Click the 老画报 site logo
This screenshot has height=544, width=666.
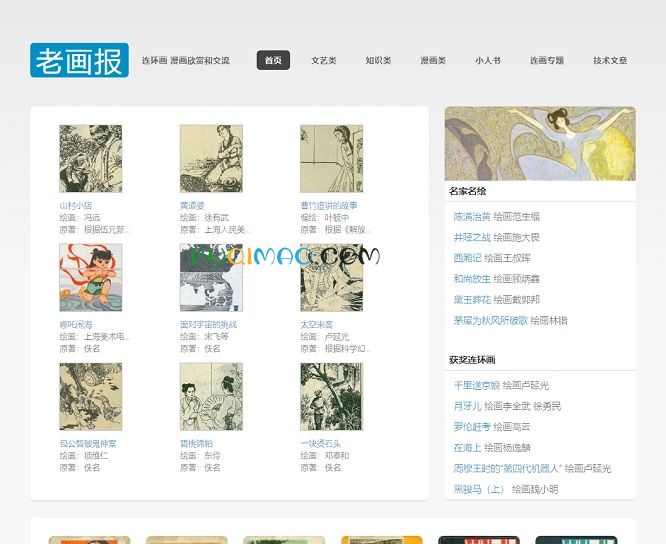pyautogui.click(x=79, y=61)
